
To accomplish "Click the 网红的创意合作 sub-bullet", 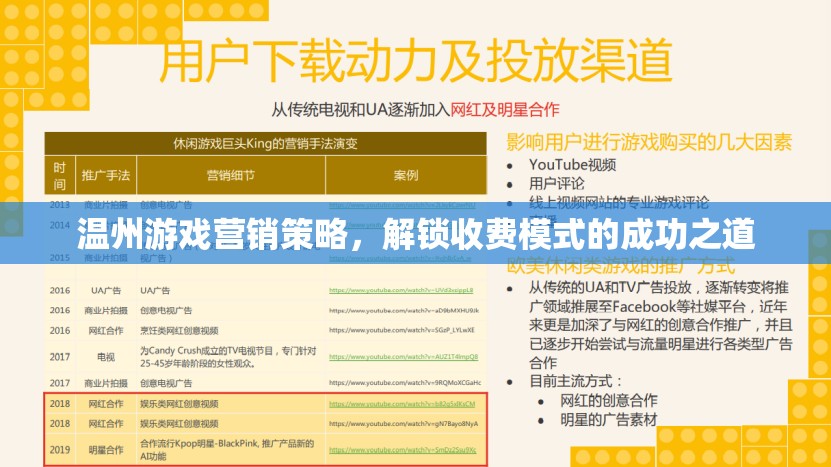I will [x=608, y=400].
